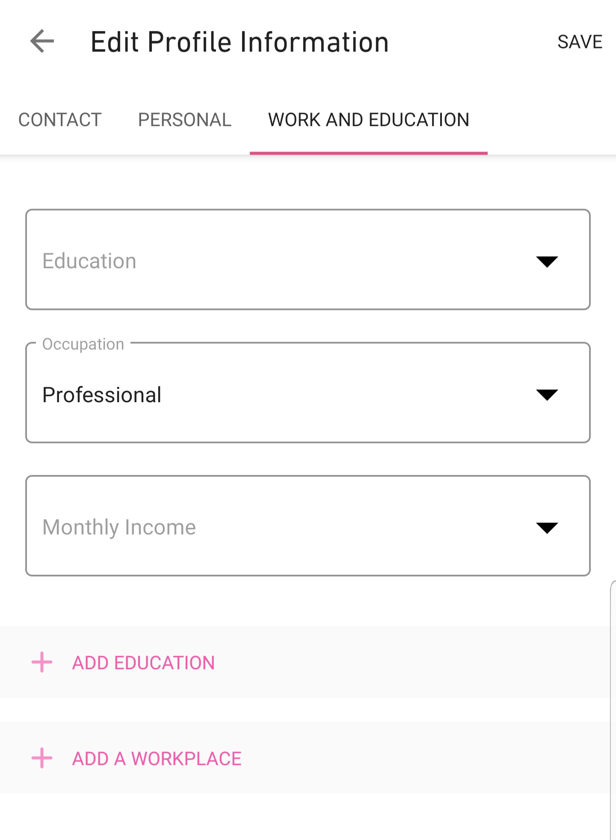Click the selected value Professional
This screenshot has height=840, width=616.
[102, 395]
